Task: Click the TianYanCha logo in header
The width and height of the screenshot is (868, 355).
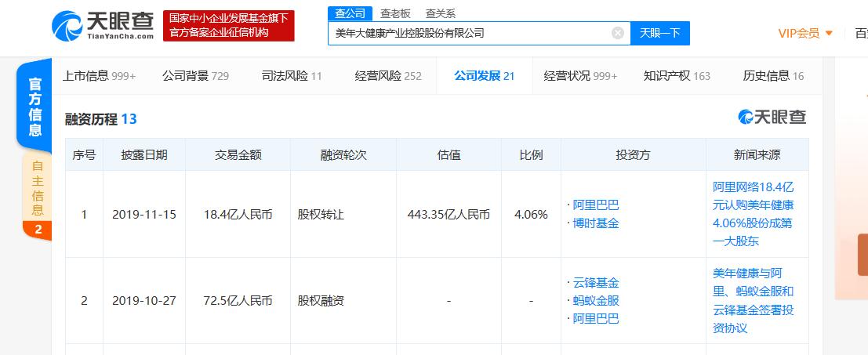Action: pos(103,25)
